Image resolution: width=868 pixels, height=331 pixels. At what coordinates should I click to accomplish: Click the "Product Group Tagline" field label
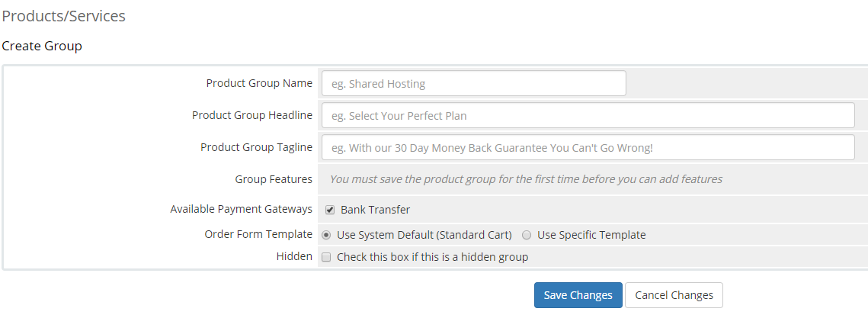(x=256, y=147)
